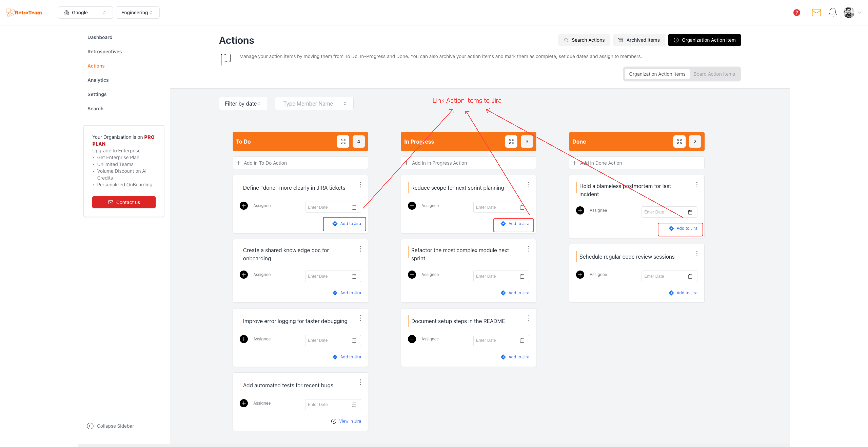
Task: Create an Organization Action item
Action: [704, 40]
